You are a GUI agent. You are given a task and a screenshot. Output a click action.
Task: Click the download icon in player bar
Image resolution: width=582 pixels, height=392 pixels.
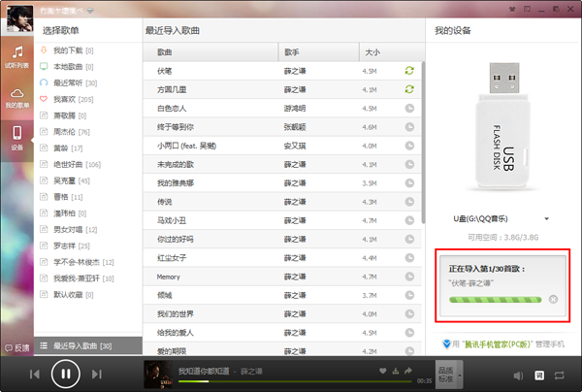[x=397, y=371]
